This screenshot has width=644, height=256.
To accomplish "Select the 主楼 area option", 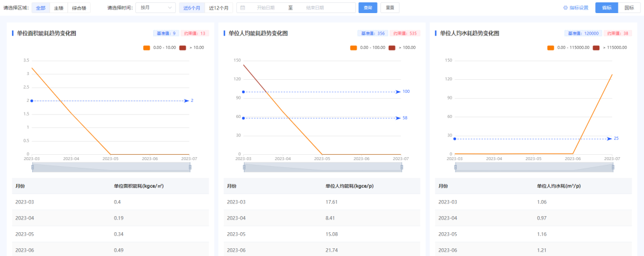I will click(58, 8).
